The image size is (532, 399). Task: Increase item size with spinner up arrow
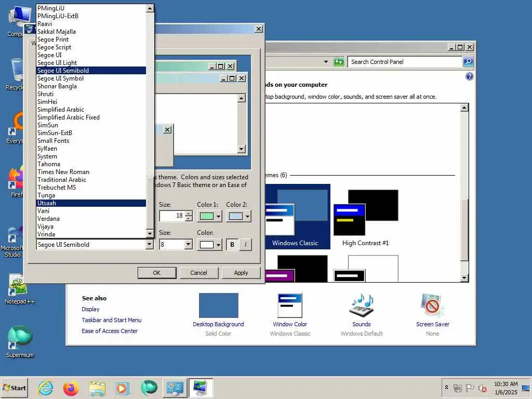189,213
